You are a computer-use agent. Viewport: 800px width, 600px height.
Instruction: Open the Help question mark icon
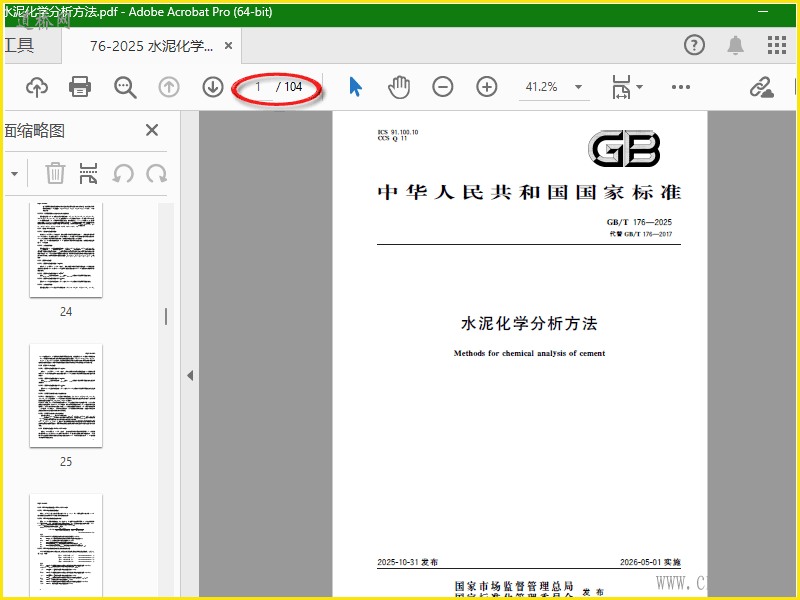tap(694, 45)
